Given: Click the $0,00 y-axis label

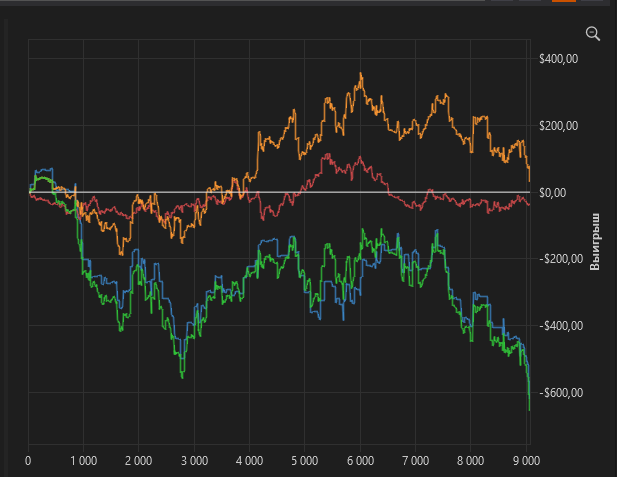Looking at the screenshot, I should tap(552, 193).
